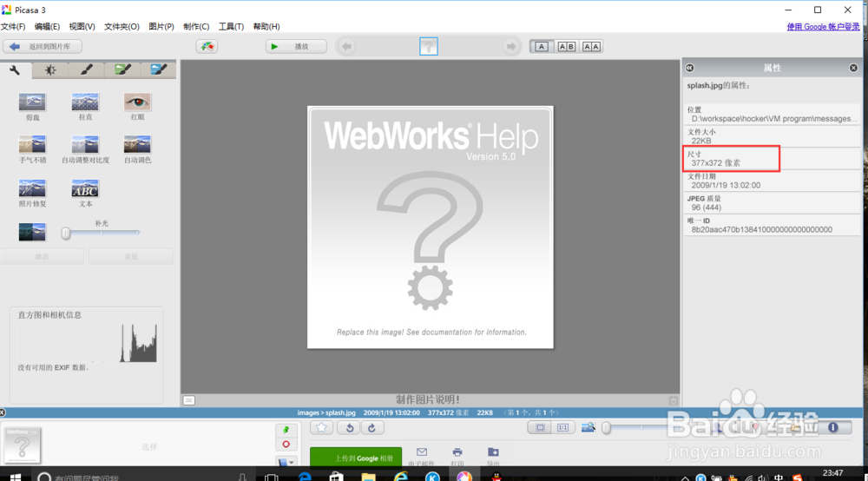Open the Tools (工具) menu

pyautogui.click(x=231, y=27)
